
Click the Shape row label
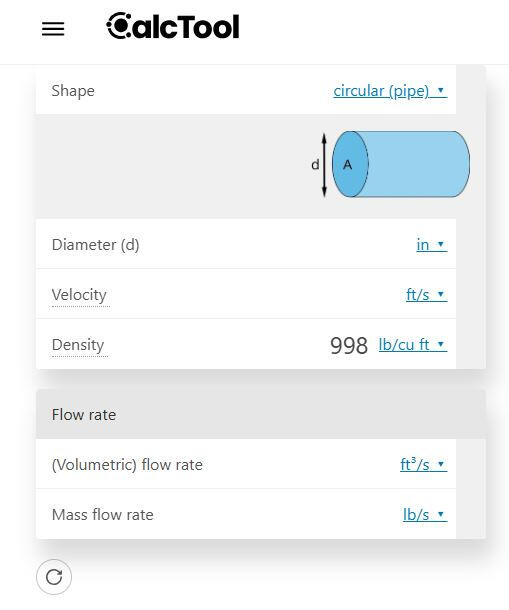point(73,91)
